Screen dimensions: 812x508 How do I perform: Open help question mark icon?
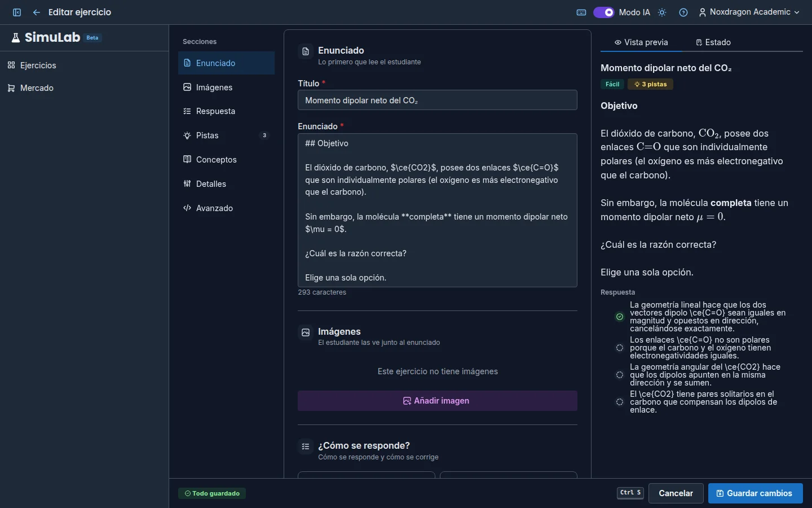click(x=683, y=12)
